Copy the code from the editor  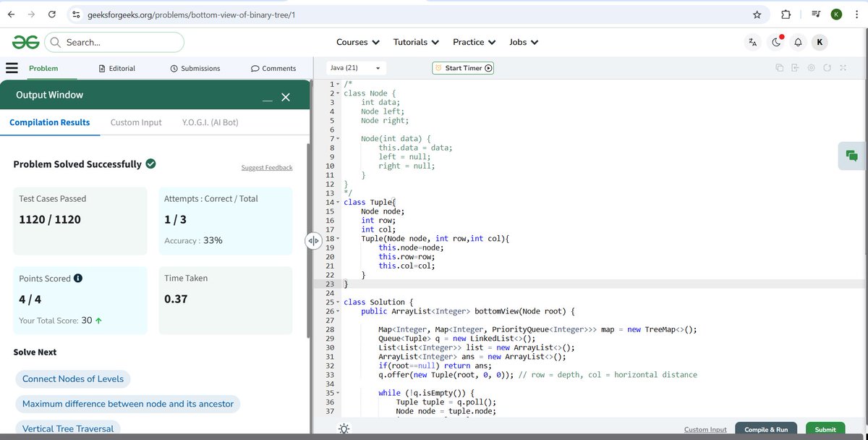pos(780,67)
